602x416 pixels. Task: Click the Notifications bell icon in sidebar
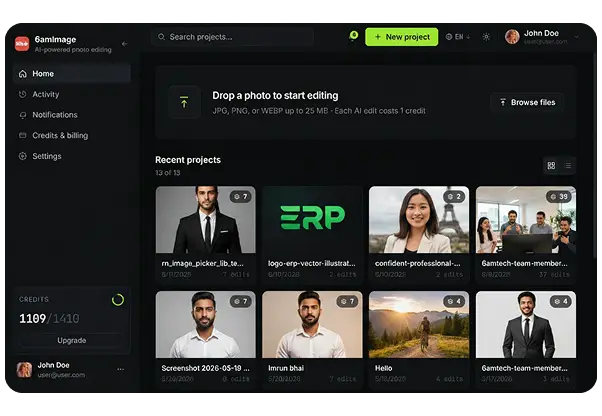click(x=23, y=115)
